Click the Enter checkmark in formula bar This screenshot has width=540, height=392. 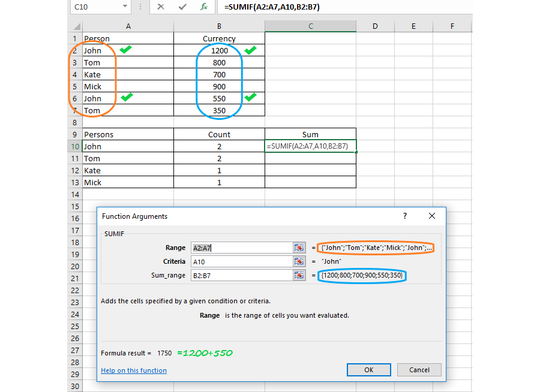[182, 7]
